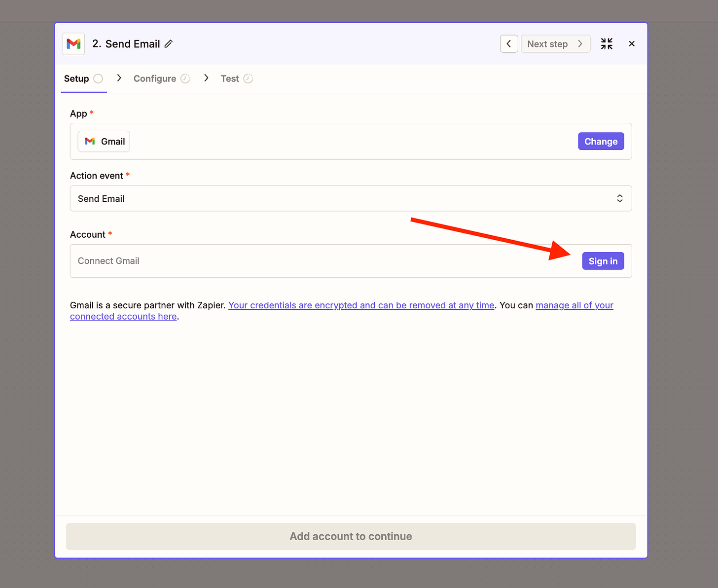Go to the previous step arrow
This screenshot has height=588, width=718.
509,44
